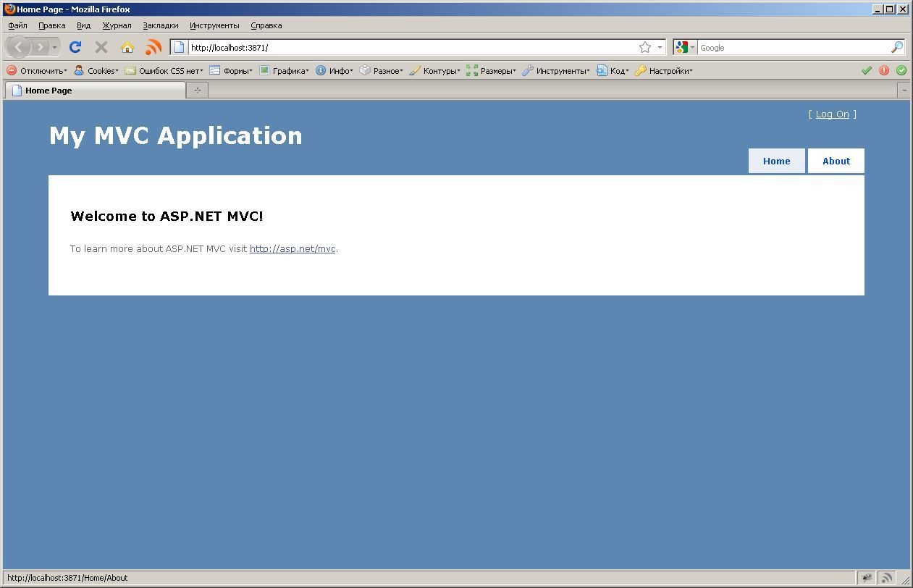
Task: Click the orange RSS feed icon
Action: pyautogui.click(x=153, y=48)
